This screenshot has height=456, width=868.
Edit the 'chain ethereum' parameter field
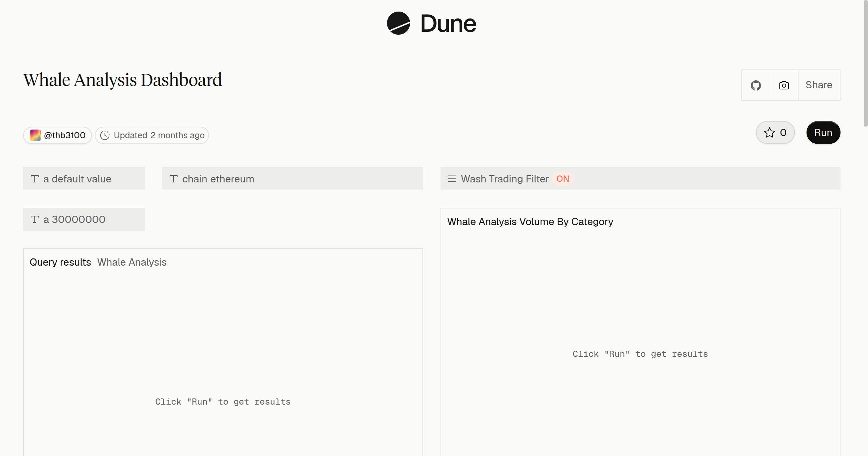coord(293,179)
